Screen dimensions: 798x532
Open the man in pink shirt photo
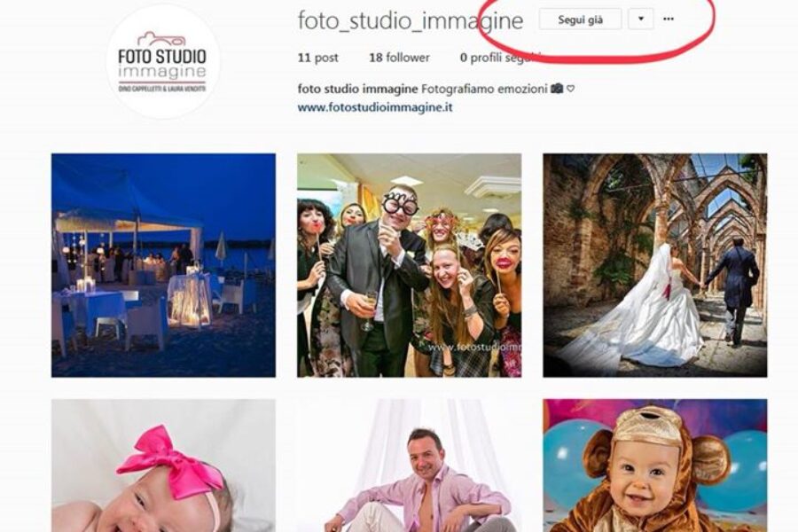point(409,465)
